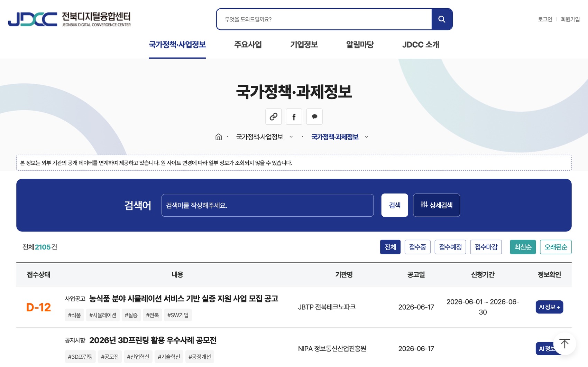This screenshot has width=588, height=367.
Task: Click NIPA 정보통신산업진흥원 organization cell
Action: [332, 349]
